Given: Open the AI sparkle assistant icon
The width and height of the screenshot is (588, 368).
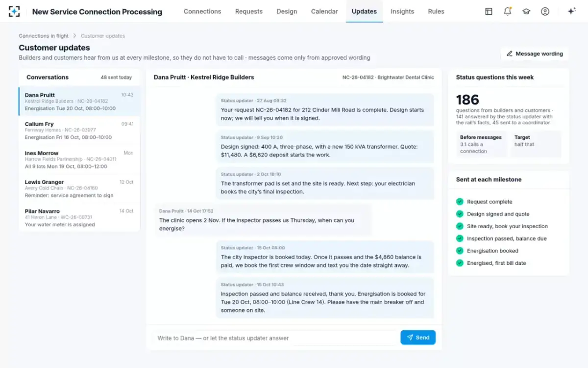Looking at the screenshot, I should click(x=571, y=11).
